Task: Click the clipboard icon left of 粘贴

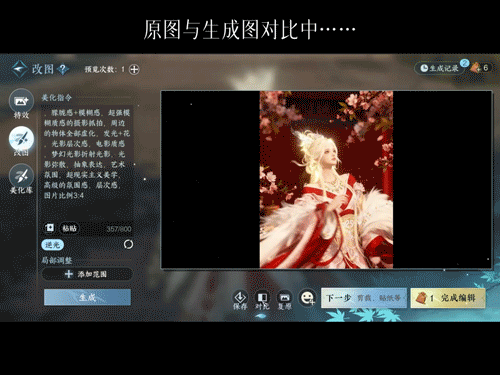Action: tap(50, 228)
